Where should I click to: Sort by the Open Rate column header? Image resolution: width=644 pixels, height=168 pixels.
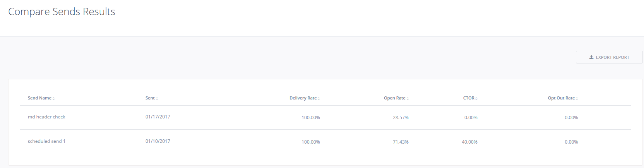(396, 98)
